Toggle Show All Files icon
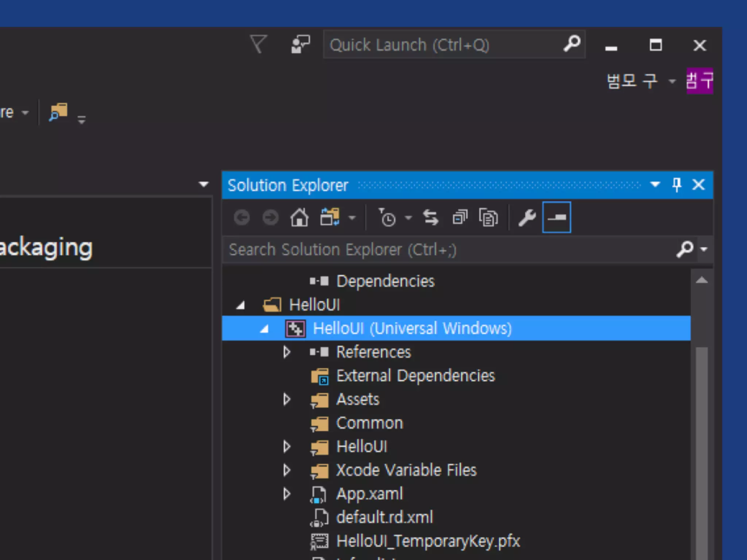 488,218
